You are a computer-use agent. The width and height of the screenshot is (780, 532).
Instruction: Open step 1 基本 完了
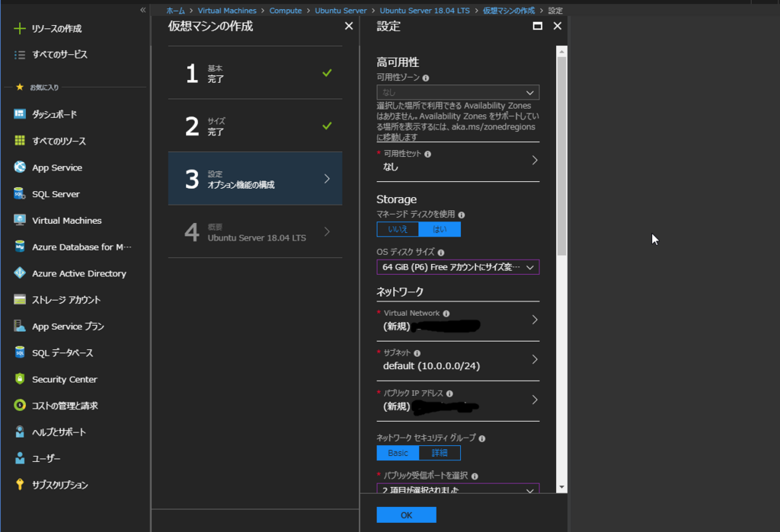click(255, 73)
